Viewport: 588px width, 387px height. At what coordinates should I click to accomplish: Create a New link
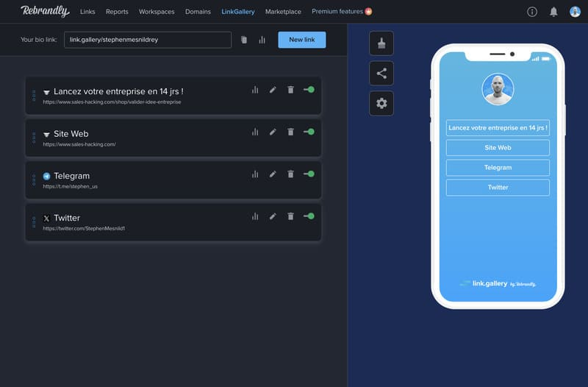click(x=302, y=40)
